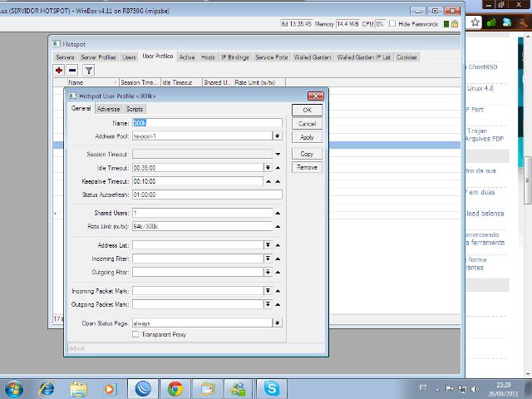Screen dimensions: 532x399
Task: Open Windows Start menu orb
Action: [x=14, y=388]
